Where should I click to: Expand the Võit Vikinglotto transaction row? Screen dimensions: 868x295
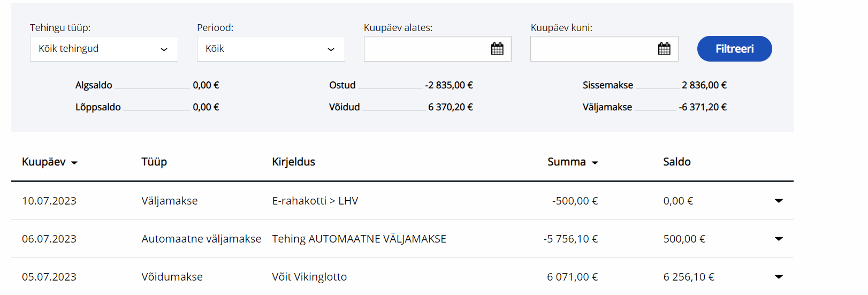(779, 277)
